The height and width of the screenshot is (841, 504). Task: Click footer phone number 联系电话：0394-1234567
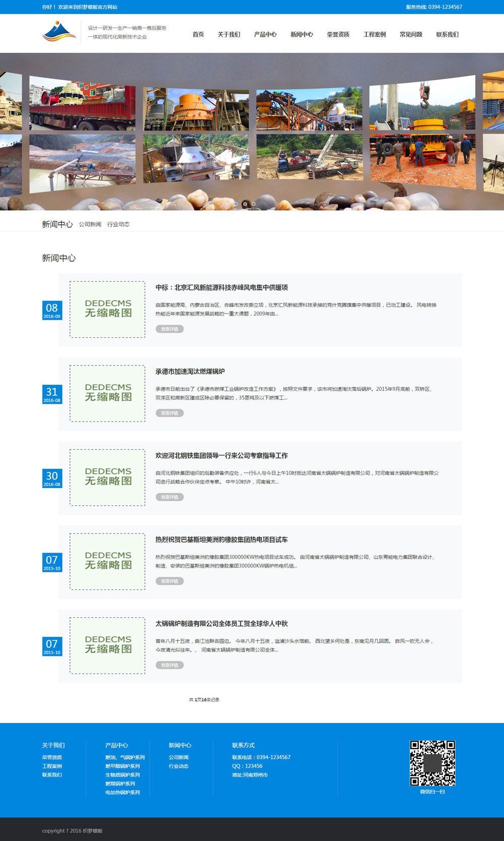pyautogui.click(x=261, y=757)
